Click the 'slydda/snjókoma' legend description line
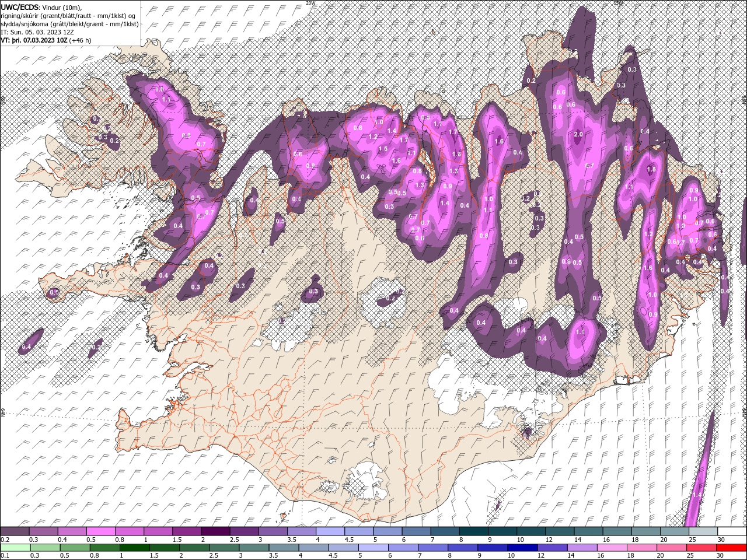 (69, 24)
